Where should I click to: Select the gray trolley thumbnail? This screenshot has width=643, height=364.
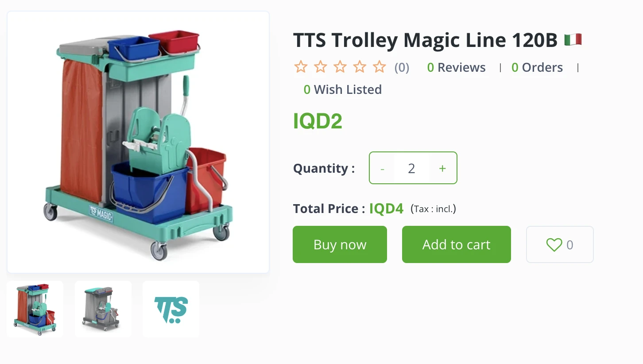point(103,309)
